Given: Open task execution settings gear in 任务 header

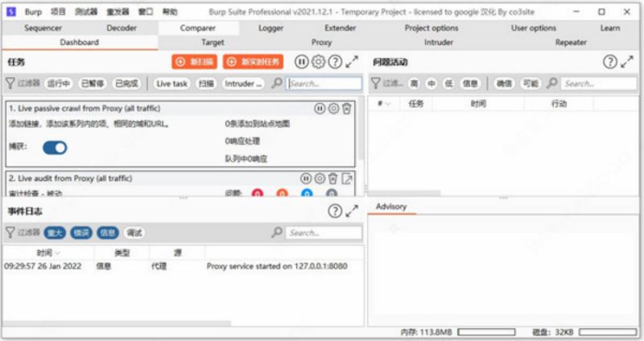Looking at the screenshot, I should 318,62.
